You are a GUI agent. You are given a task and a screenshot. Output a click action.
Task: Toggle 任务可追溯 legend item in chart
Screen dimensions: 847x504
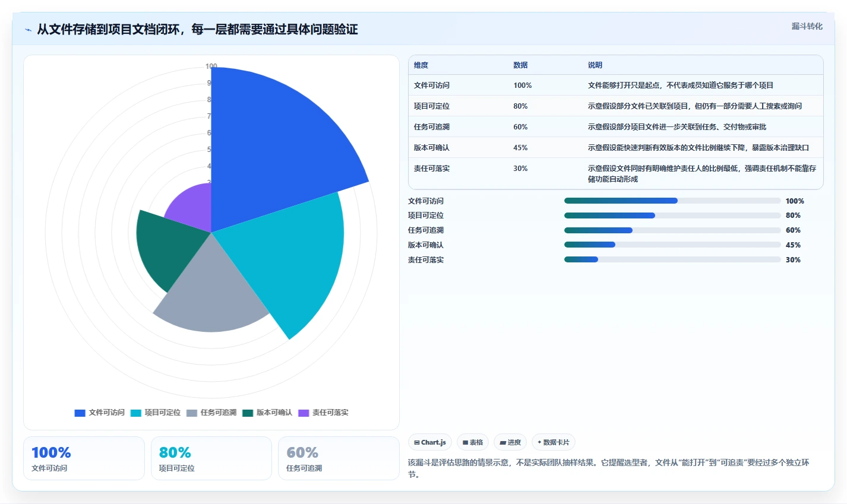point(211,413)
